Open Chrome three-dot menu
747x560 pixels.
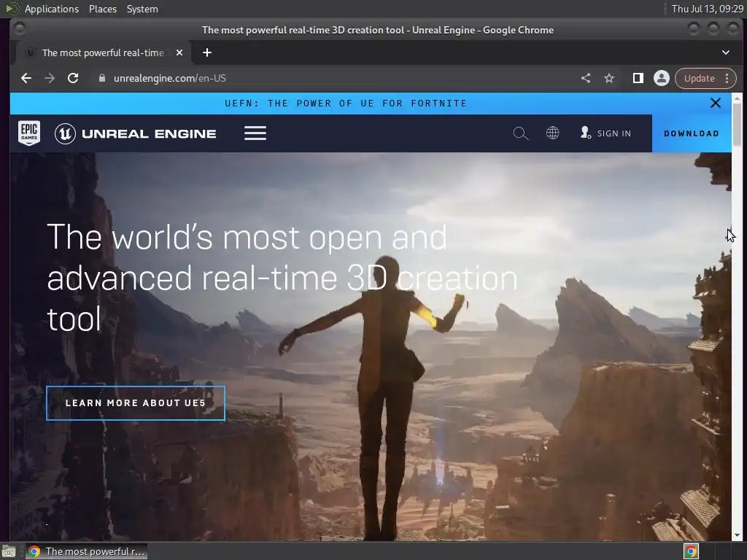pyautogui.click(x=727, y=78)
